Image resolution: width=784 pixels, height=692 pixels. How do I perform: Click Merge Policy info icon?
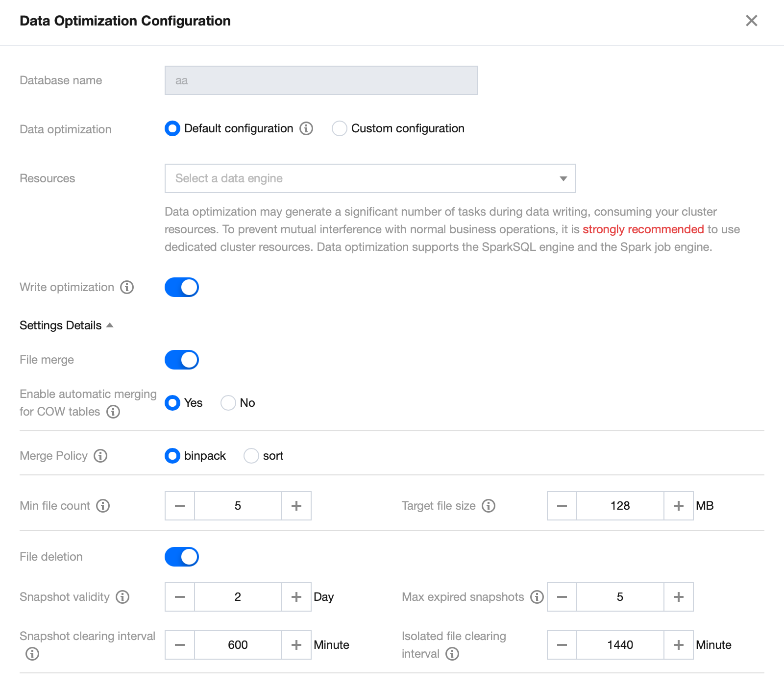(100, 456)
